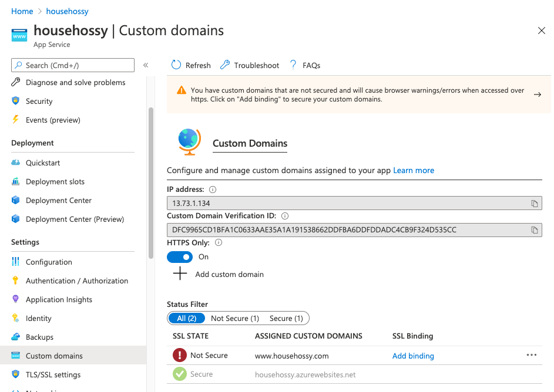Click the Identity key icon
554x392 pixels.
click(15, 318)
